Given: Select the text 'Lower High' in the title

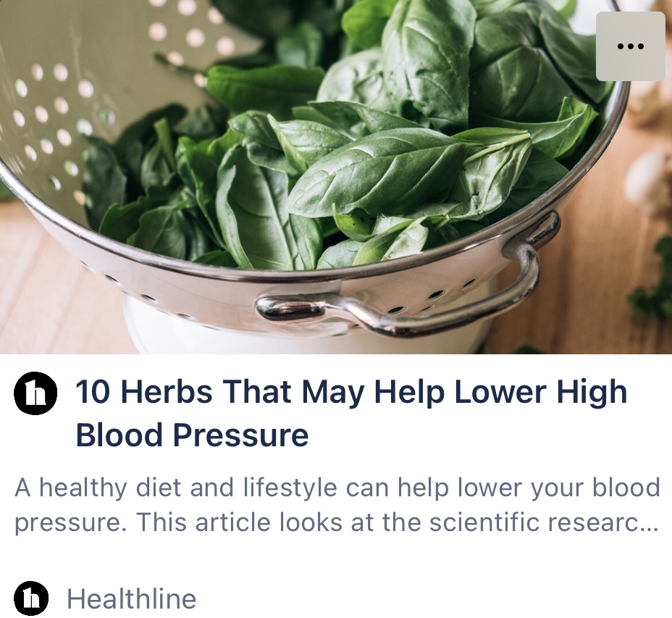Looking at the screenshot, I should (x=541, y=391).
